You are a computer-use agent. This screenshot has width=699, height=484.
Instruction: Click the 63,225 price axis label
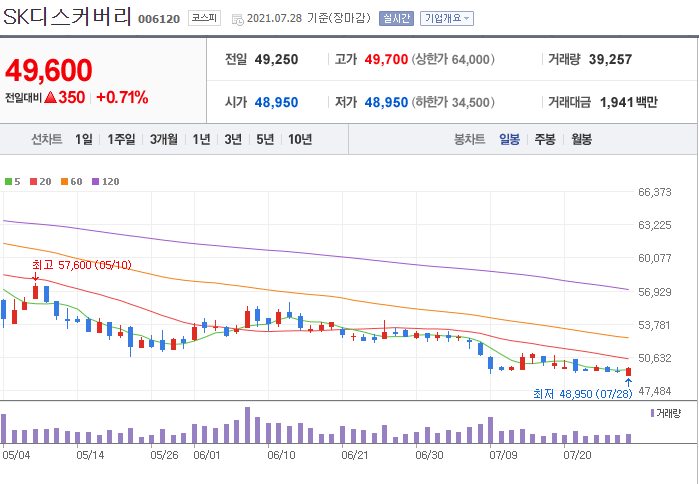pyautogui.click(x=655, y=226)
